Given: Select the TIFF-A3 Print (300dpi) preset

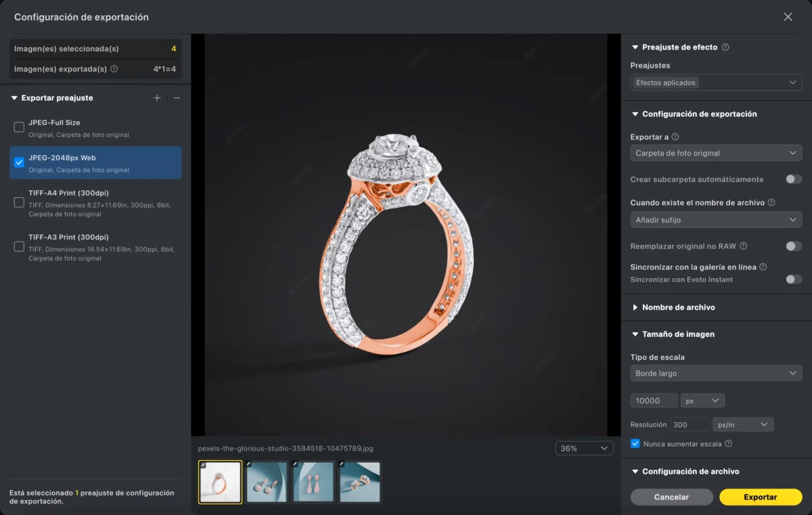Looking at the screenshot, I should point(95,247).
